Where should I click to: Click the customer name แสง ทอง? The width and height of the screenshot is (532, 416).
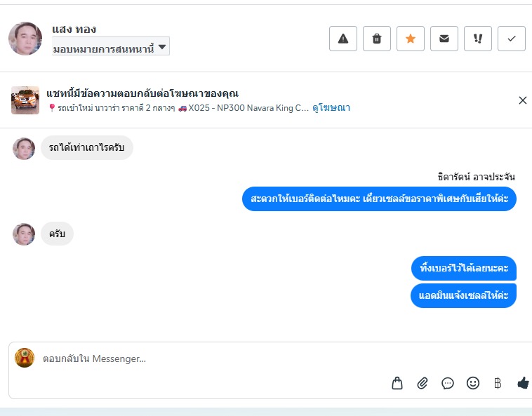coord(74,29)
